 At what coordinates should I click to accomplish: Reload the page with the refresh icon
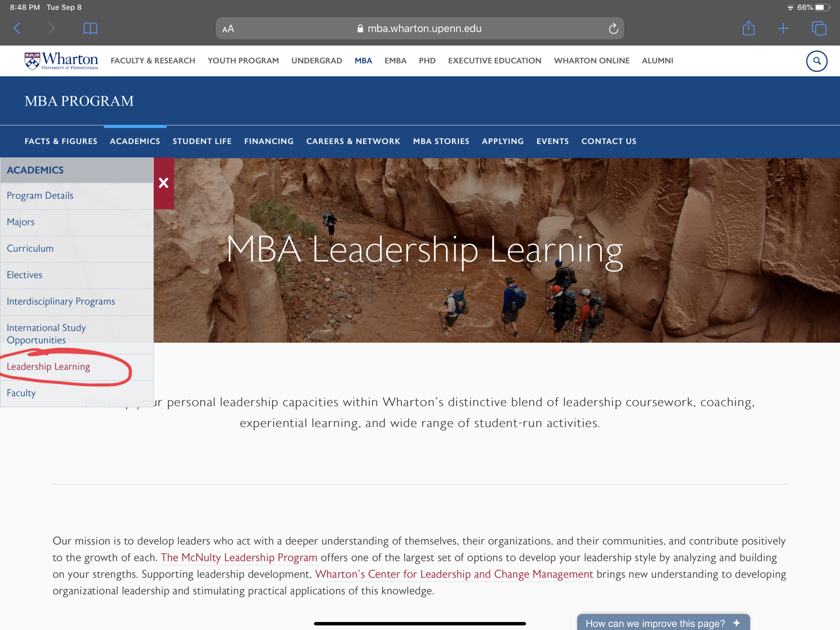click(613, 29)
